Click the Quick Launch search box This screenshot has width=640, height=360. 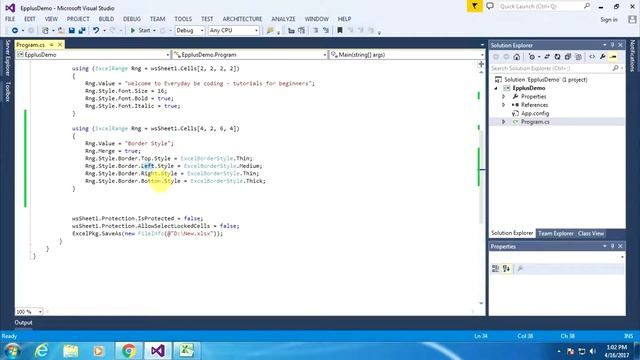pos(544,6)
